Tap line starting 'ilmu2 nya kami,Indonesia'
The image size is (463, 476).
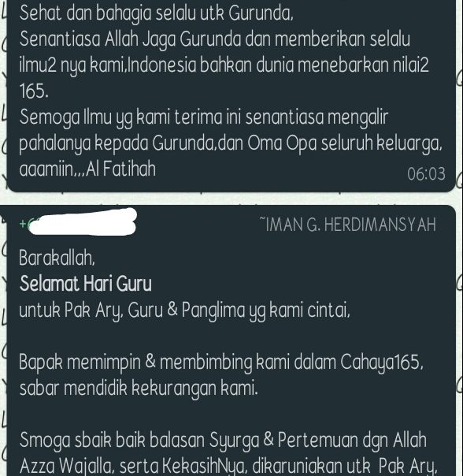pyautogui.click(x=224, y=65)
